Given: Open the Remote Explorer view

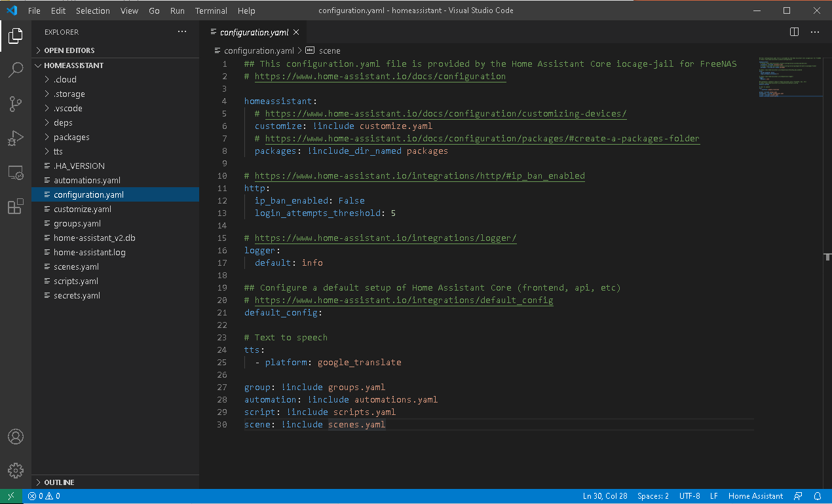Looking at the screenshot, I should click(x=16, y=173).
